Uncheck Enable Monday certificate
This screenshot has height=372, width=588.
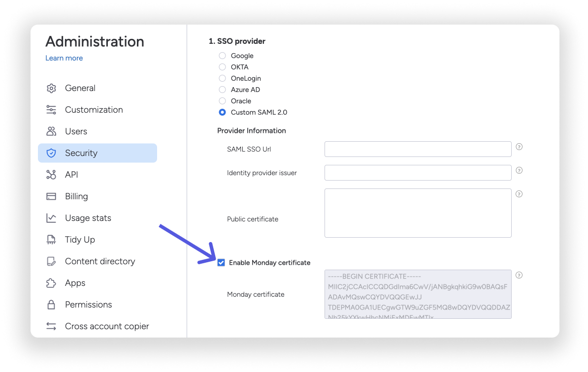[x=221, y=263]
